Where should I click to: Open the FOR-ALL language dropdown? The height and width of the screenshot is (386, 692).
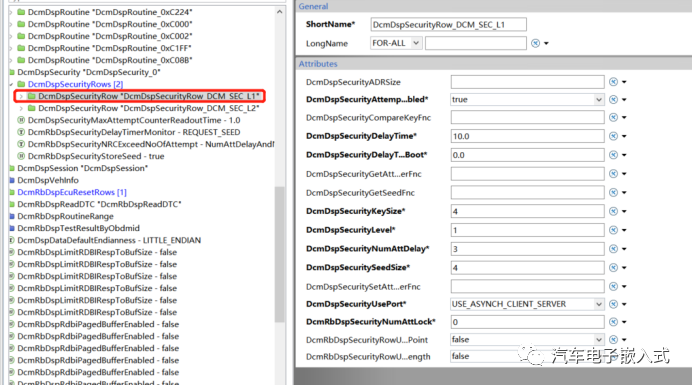tap(416, 43)
